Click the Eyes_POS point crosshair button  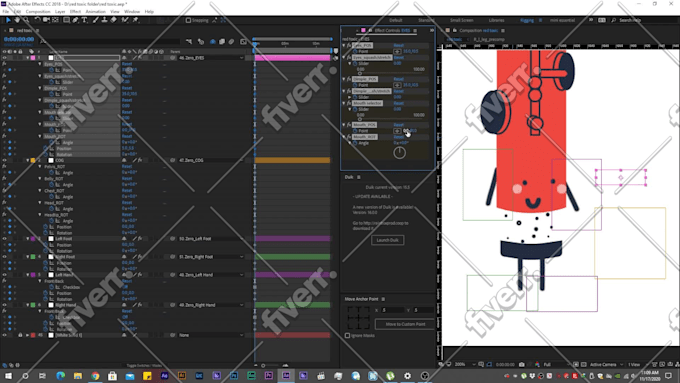[x=397, y=51]
